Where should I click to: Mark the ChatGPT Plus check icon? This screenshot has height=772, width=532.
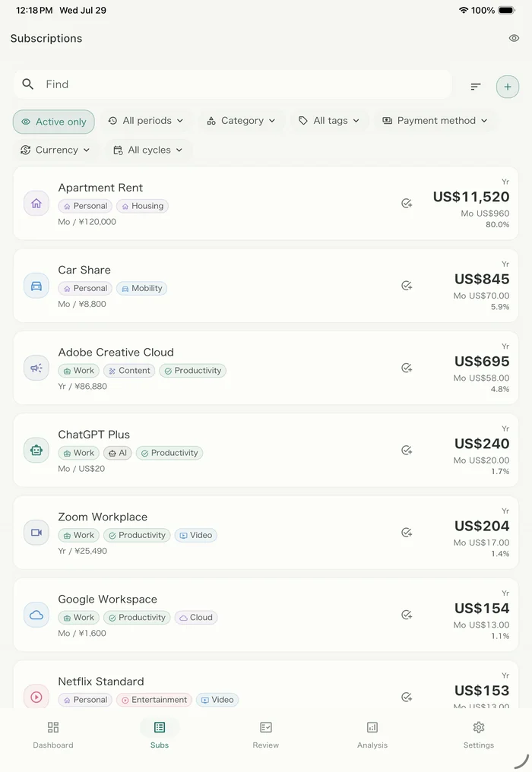tap(407, 450)
